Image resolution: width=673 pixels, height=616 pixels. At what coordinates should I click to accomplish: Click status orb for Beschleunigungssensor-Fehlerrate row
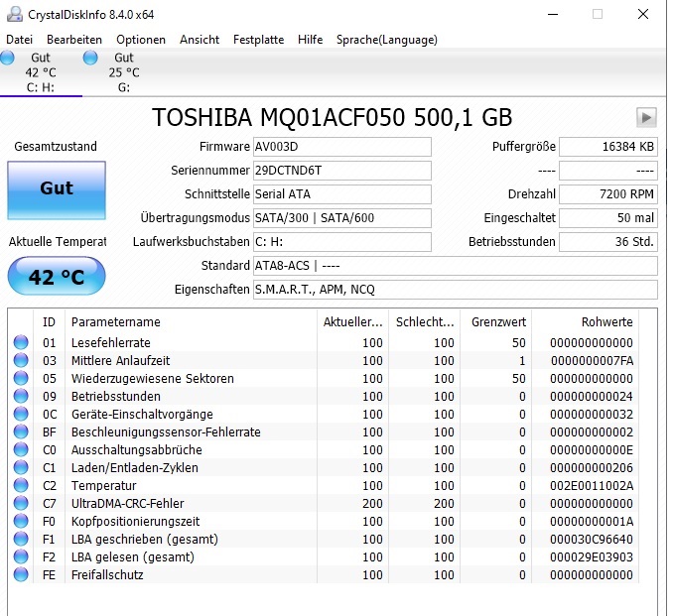pyautogui.click(x=21, y=431)
